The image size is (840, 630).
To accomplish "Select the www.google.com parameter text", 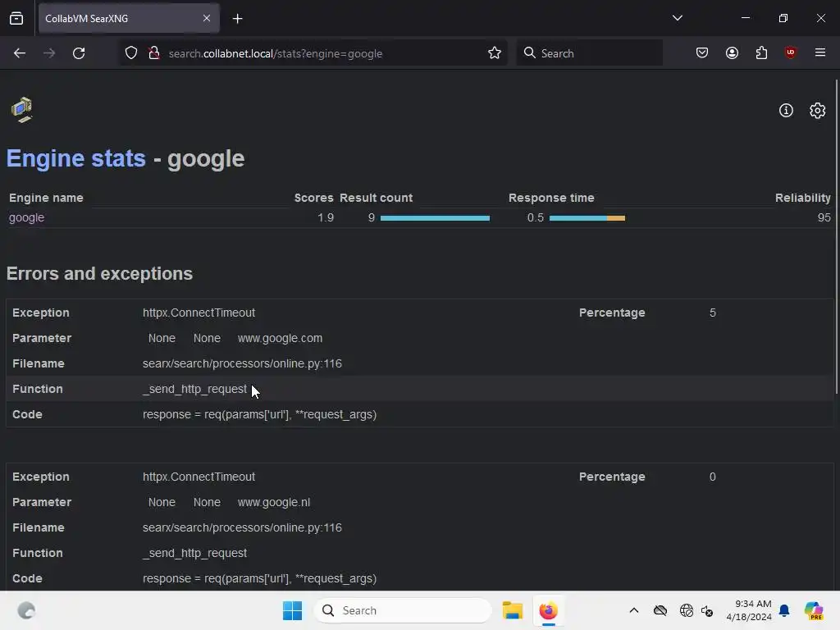I will 281,338.
